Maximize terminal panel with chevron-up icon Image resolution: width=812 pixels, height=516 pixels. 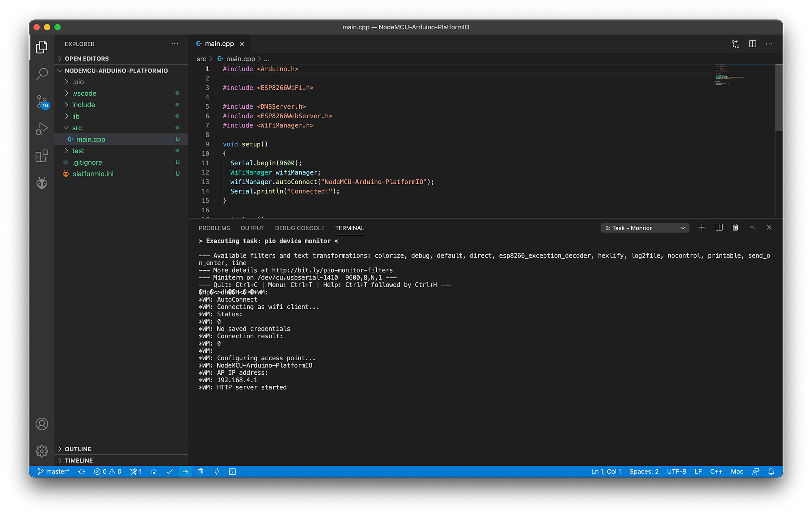752,228
